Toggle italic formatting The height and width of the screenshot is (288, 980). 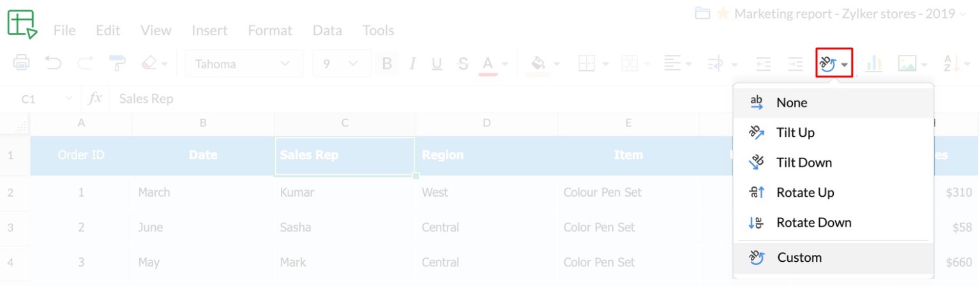[x=412, y=64]
